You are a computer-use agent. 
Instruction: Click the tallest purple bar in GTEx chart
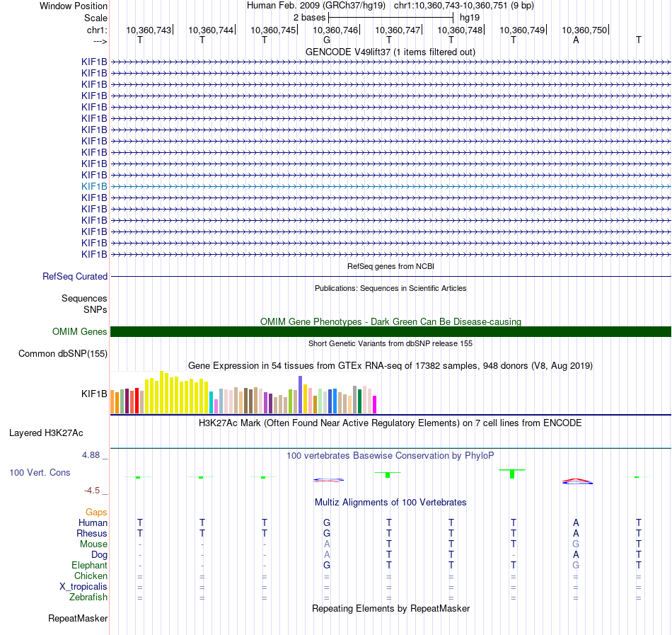(x=301, y=394)
